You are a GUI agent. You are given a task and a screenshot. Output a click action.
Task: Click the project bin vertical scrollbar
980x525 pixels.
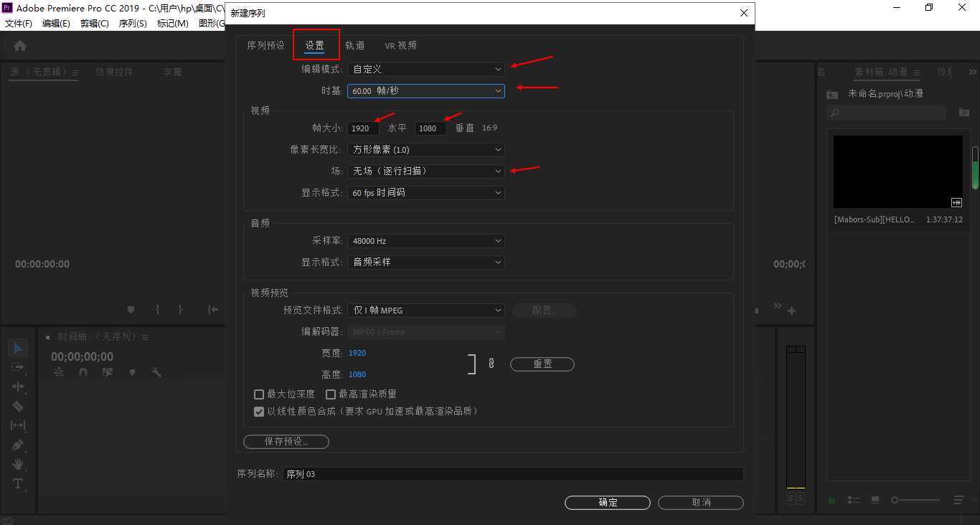click(x=976, y=168)
